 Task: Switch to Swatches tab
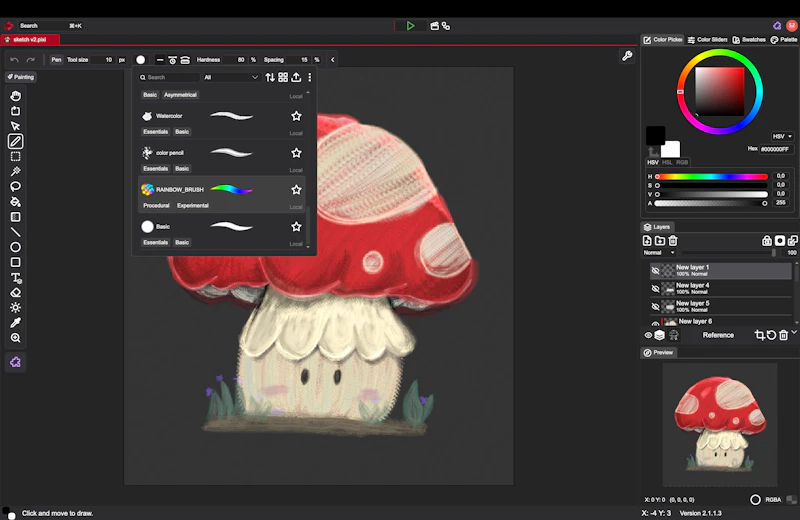[x=749, y=40]
